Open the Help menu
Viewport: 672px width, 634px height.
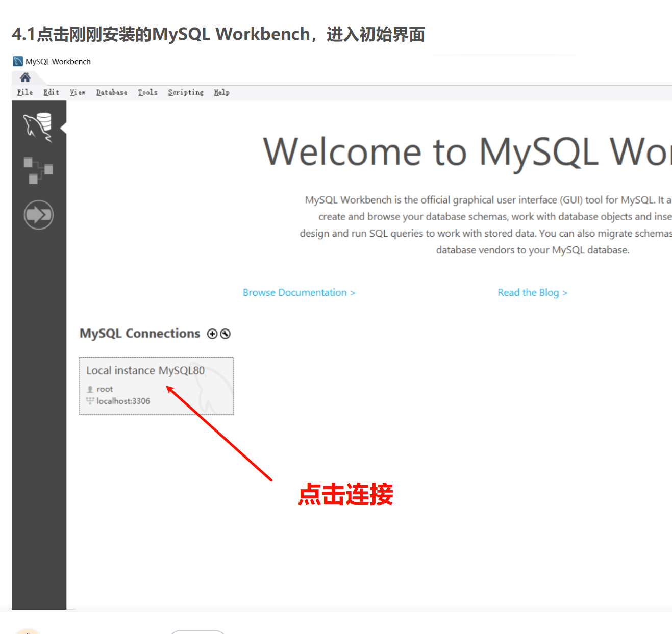coord(221,92)
